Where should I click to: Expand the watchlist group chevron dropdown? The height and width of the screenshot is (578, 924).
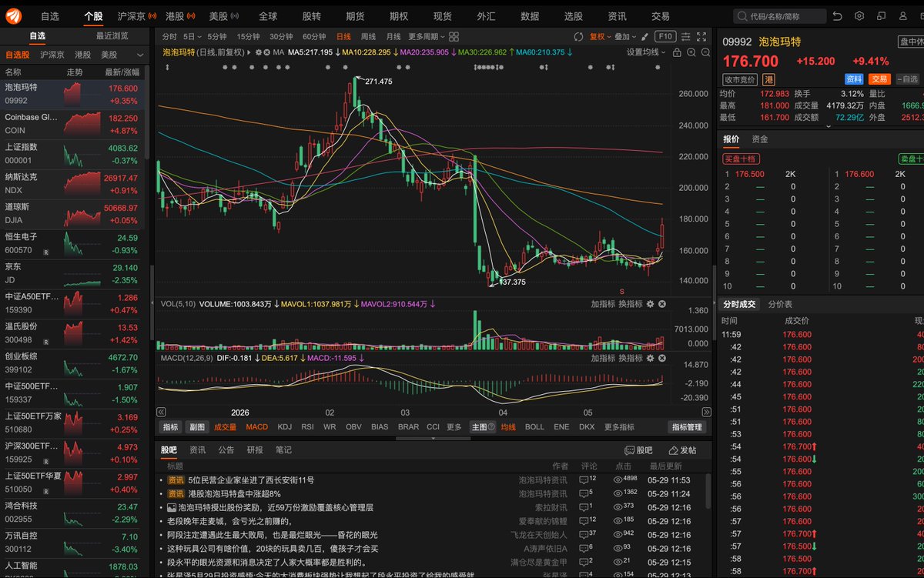click(140, 55)
